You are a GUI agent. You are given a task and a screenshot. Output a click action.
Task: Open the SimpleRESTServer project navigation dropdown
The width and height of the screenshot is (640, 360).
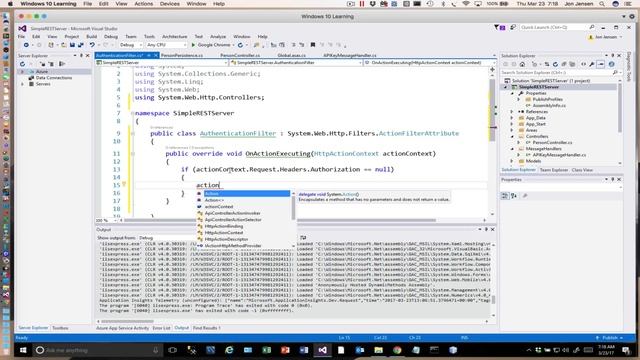pyautogui.click(x=162, y=63)
